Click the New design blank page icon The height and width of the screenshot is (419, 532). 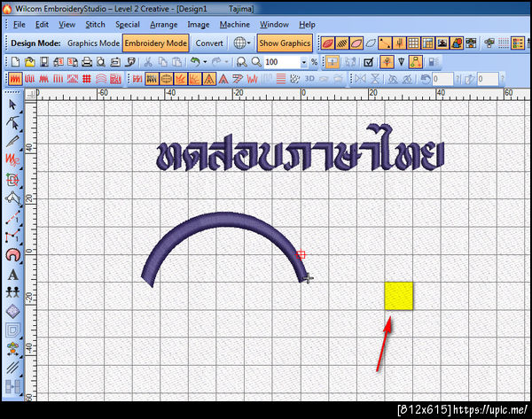click(15, 62)
